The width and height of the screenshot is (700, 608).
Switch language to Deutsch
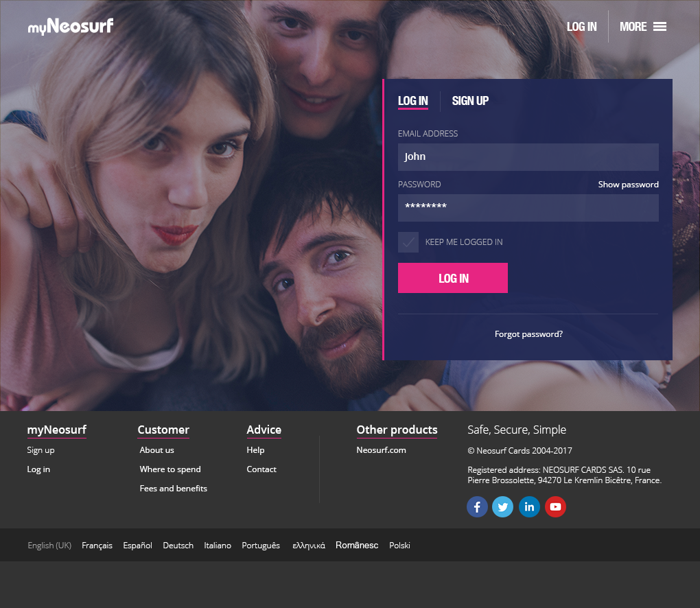(x=178, y=545)
